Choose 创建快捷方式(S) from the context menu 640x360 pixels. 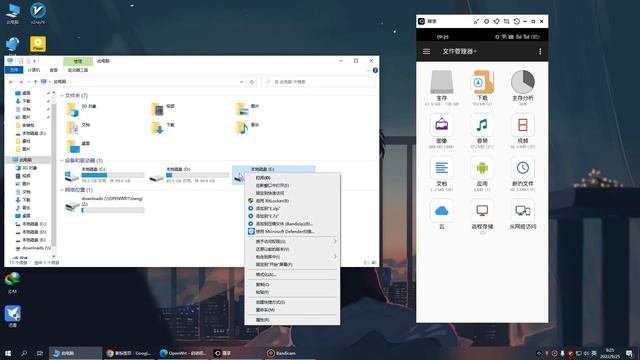292,302
